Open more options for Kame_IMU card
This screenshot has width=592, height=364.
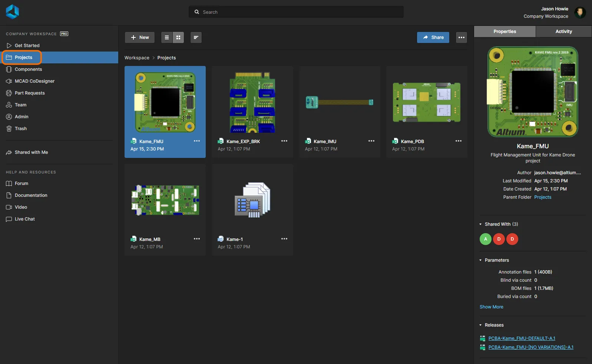[371, 141]
